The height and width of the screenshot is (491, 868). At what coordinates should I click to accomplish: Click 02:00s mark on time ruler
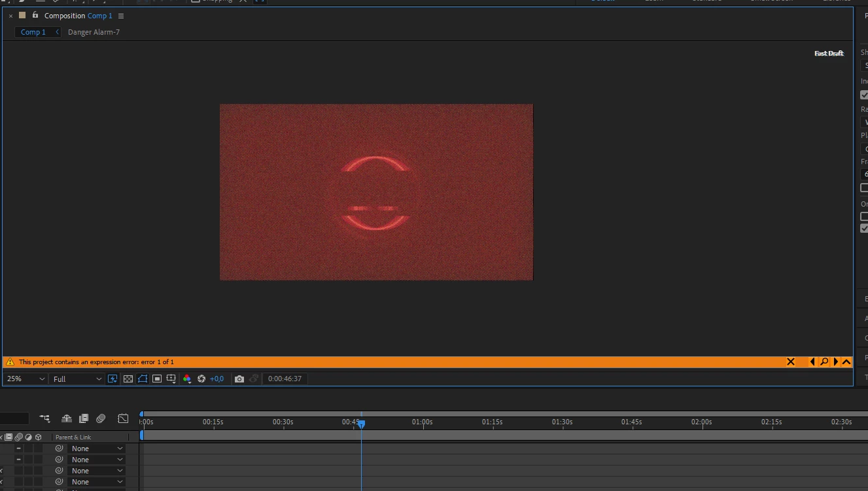tap(702, 422)
